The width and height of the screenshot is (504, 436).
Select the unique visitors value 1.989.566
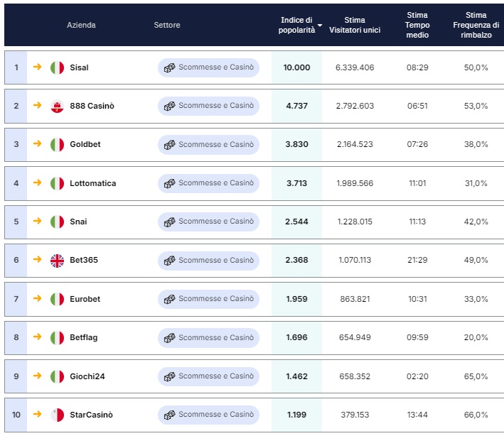click(355, 183)
